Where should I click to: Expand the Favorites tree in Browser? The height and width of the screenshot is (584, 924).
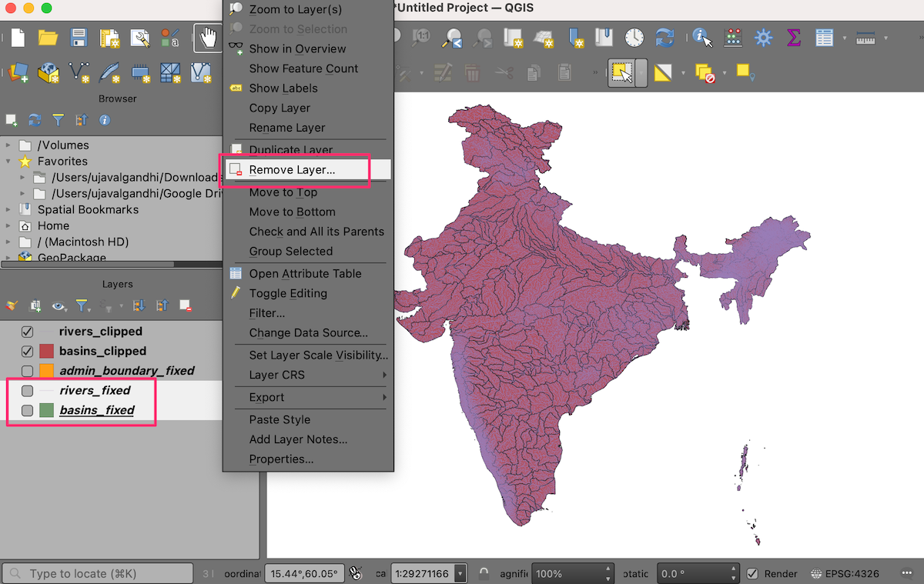click(8, 162)
